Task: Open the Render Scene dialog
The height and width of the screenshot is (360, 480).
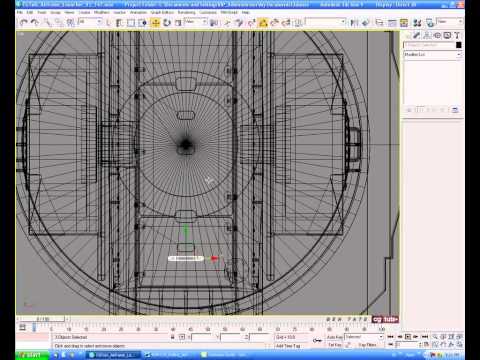Action: [430, 23]
